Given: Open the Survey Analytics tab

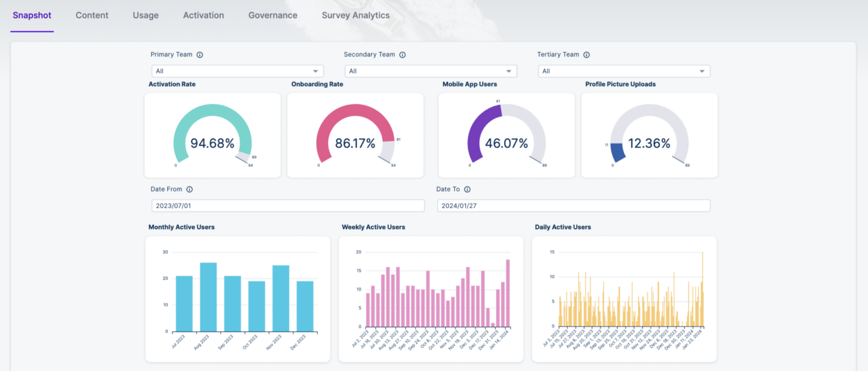Looking at the screenshot, I should point(355,15).
